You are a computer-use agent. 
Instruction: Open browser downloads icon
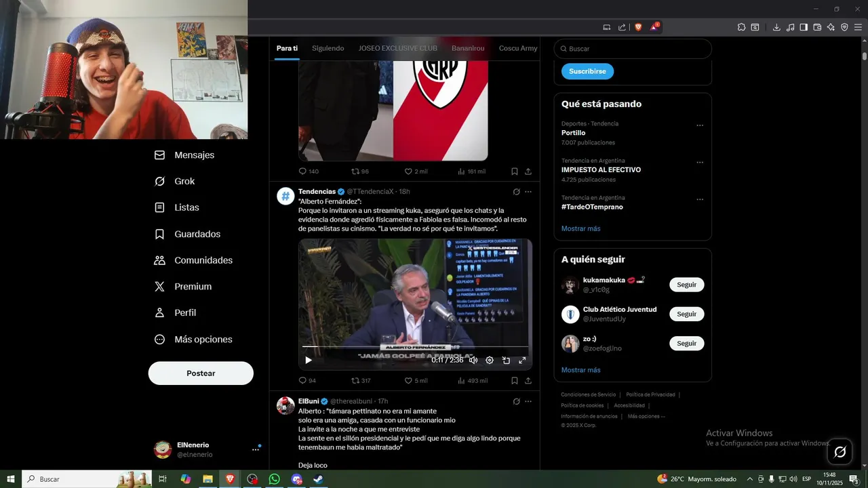click(776, 27)
